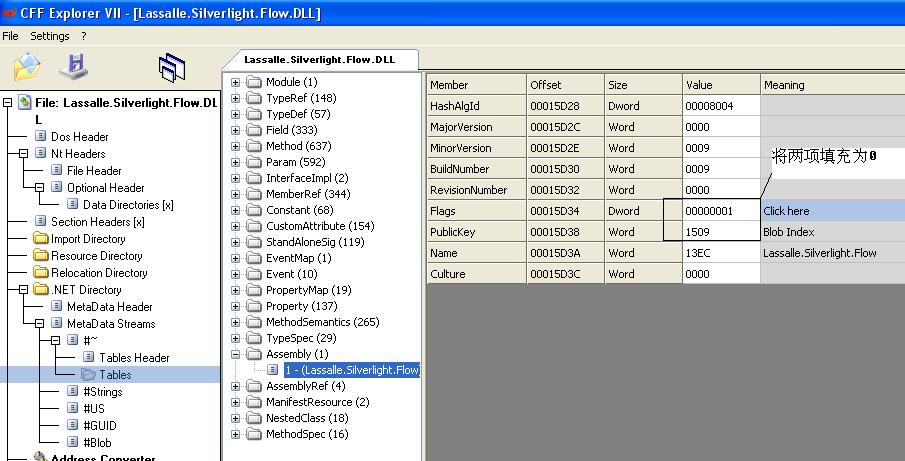This screenshot has width=905, height=461.
Task: Select the 1 - (Lassalle.Silverlight.Flow assembly row
Action: [351, 370]
